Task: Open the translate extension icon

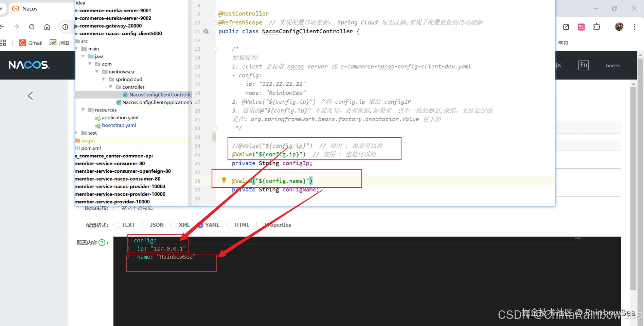Action: pos(581,27)
